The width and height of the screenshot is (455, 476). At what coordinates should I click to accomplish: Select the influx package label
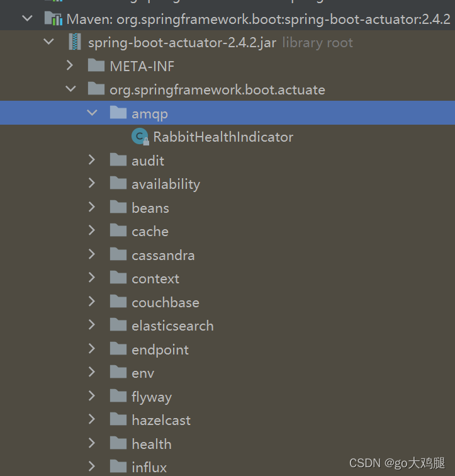(149, 467)
